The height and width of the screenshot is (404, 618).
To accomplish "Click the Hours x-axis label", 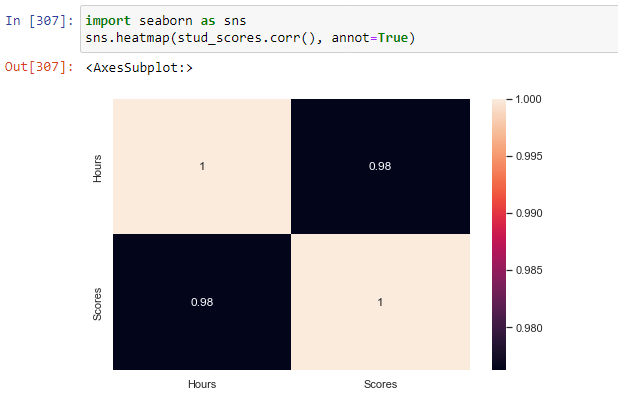I will click(202, 384).
